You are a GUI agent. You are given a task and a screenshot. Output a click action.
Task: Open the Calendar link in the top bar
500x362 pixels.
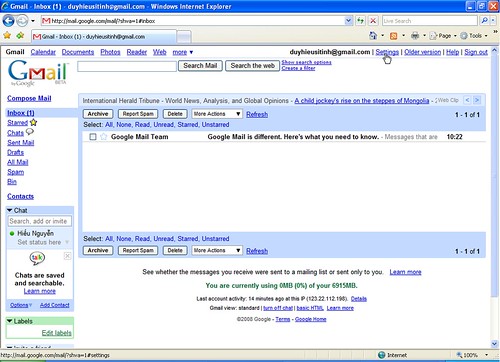click(x=43, y=52)
